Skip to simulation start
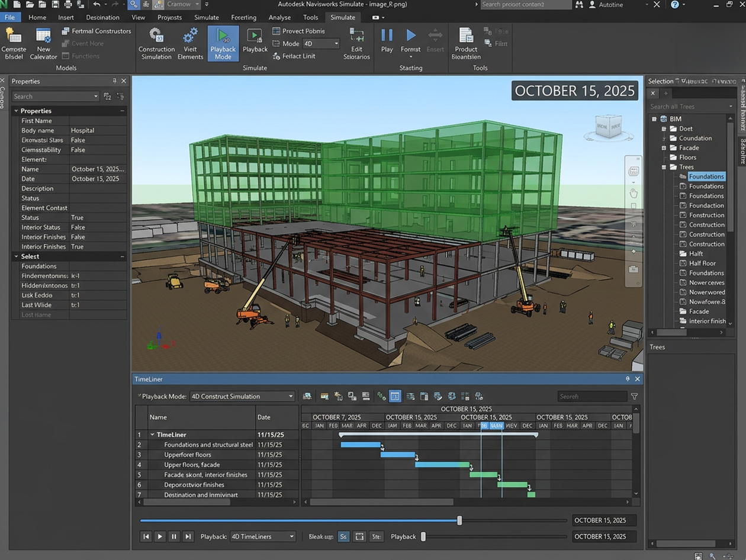Viewport: 746px width, 560px height. coord(146,536)
